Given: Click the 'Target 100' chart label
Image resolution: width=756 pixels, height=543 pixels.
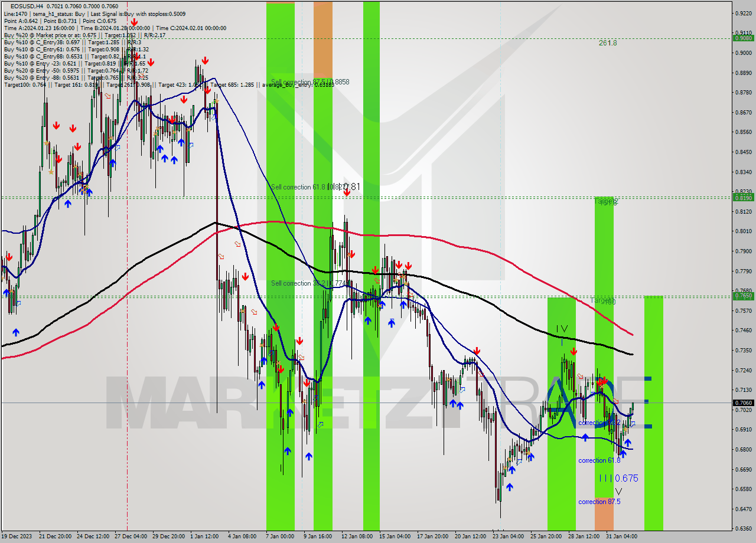Looking at the screenshot, I should (x=603, y=301).
